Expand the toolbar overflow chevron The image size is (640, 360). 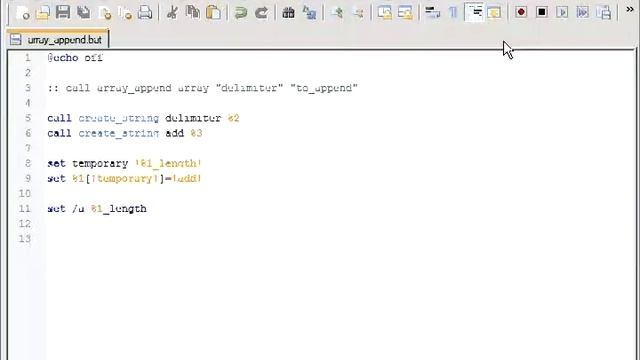[630, 9]
